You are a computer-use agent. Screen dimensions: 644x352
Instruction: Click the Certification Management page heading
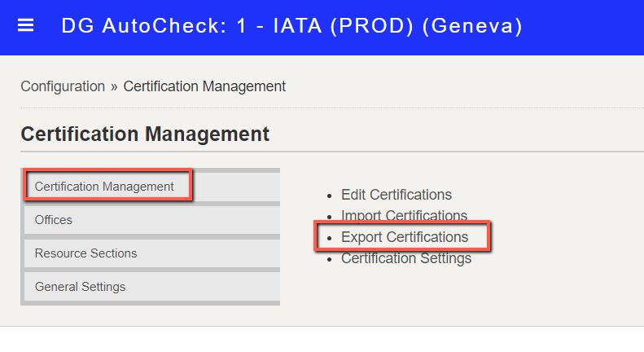tap(145, 134)
